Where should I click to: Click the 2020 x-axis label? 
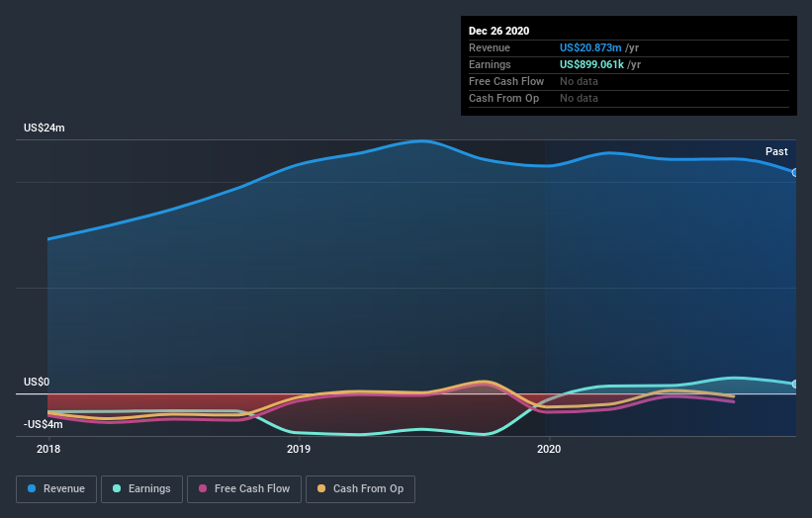point(549,449)
